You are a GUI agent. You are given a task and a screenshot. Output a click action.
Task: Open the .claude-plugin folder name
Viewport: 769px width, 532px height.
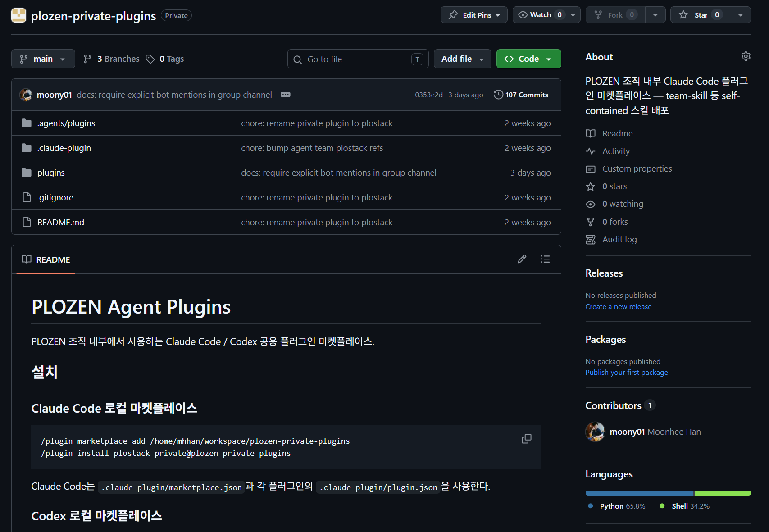point(64,148)
